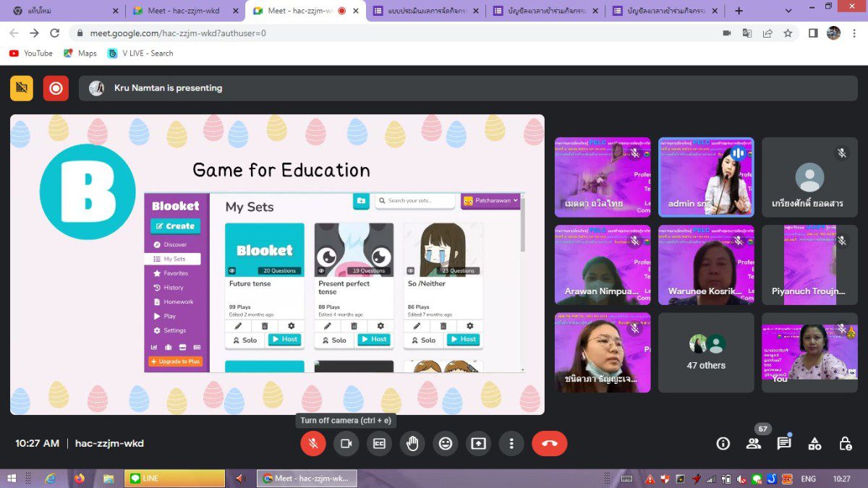The width and height of the screenshot is (868, 488).
Task: Open the Chrome profile avatar
Action: click(x=834, y=33)
